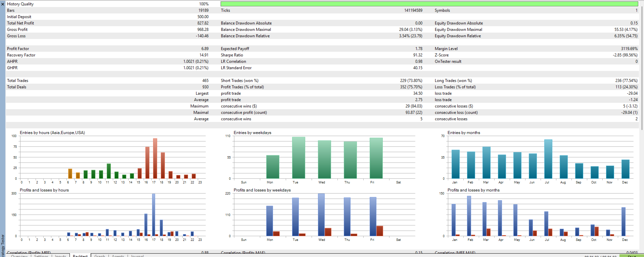Click the "Profits and losses by hours" chart title

(44, 190)
